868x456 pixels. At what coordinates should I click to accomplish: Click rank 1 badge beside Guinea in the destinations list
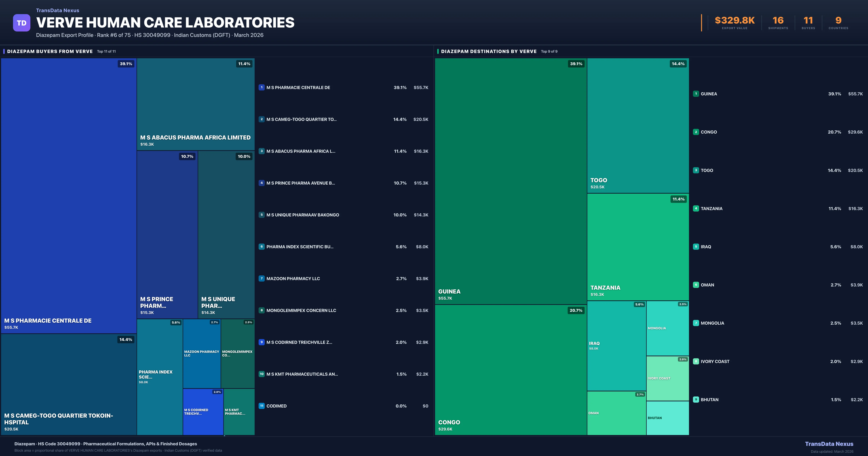pyautogui.click(x=696, y=94)
